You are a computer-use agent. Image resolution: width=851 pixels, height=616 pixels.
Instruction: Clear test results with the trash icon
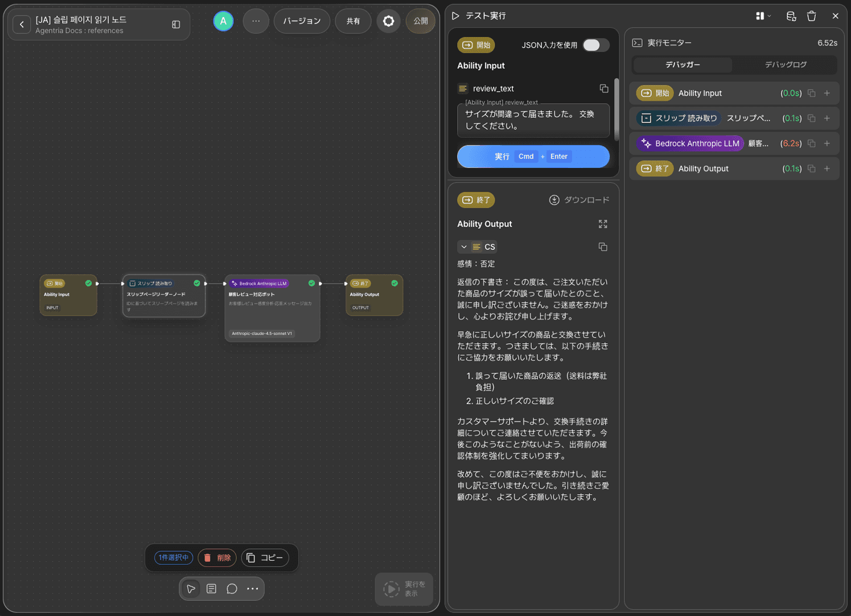click(812, 16)
